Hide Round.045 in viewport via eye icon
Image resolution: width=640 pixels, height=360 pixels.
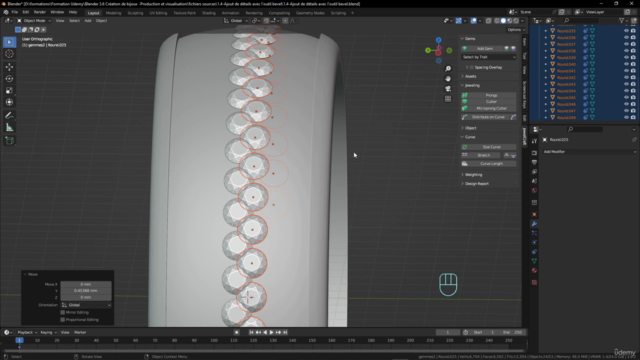tap(626, 97)
